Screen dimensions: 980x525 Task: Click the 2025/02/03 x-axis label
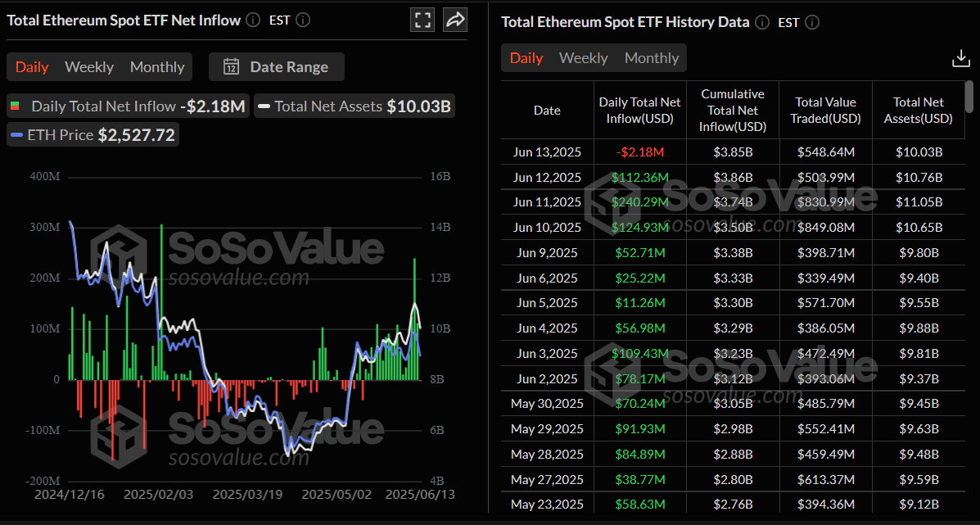pyautogui.click(x=159, y=495)
